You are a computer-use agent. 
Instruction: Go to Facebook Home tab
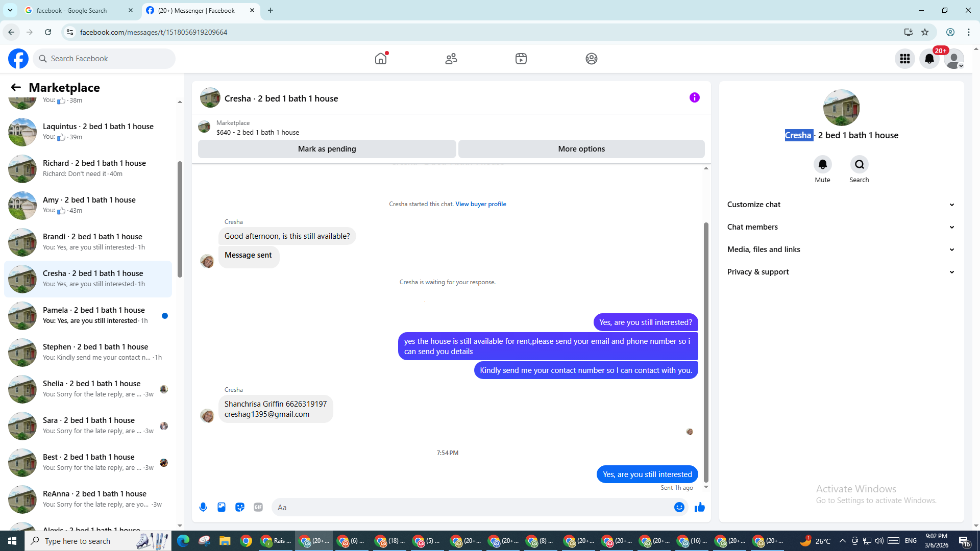point(381,59)
